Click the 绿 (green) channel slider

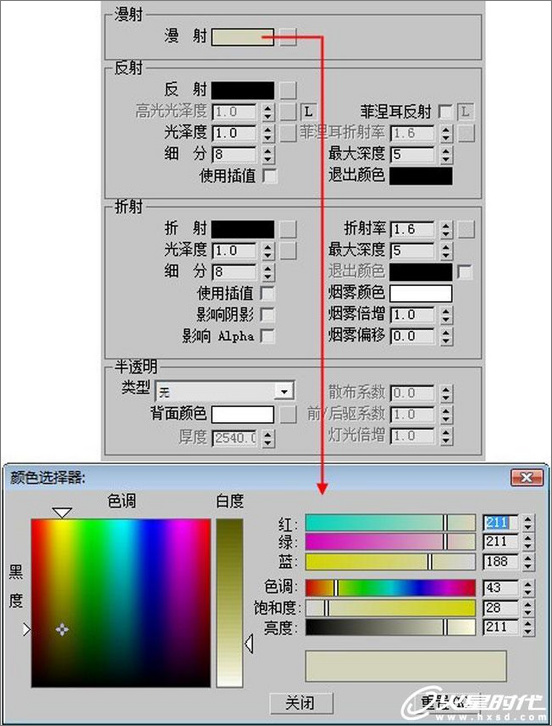(390, 542)
